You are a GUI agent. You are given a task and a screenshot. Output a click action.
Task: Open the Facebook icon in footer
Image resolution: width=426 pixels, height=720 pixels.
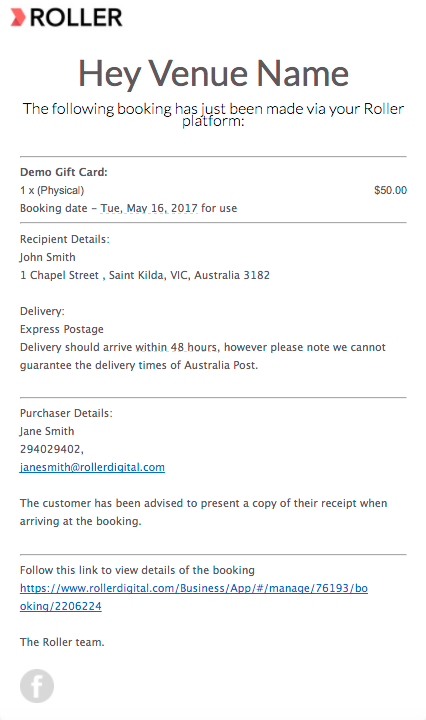pos(37,686)
